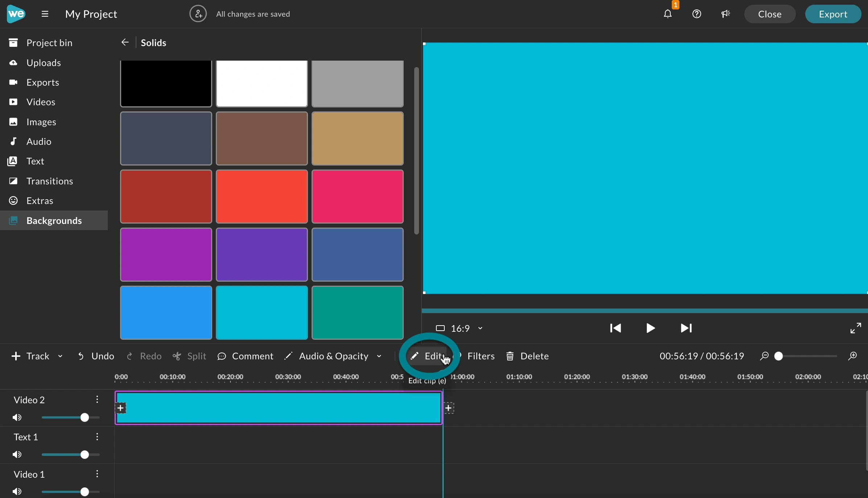Click the WeVideo logo icon
This screenshot has height=498, width=868.
click(x=16, y=14)
